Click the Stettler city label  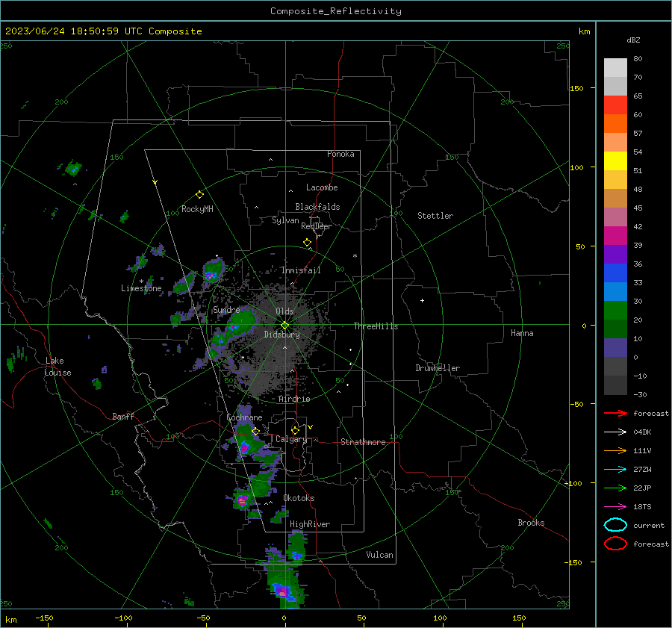[435, 216]
